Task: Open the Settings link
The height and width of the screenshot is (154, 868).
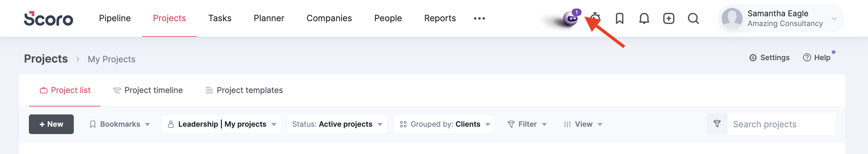Action: tap(769, 58)
